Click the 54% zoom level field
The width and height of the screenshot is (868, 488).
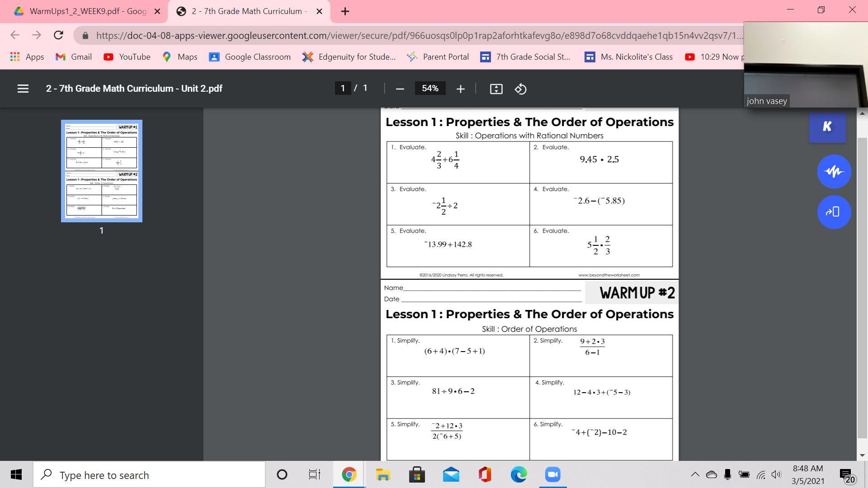[430, 89]
